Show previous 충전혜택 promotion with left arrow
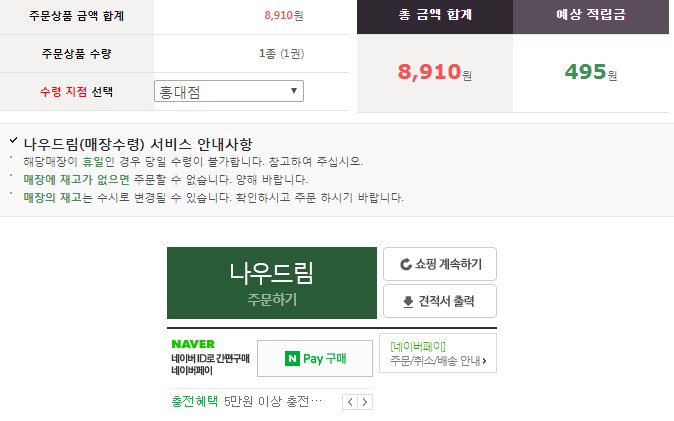 350,402
